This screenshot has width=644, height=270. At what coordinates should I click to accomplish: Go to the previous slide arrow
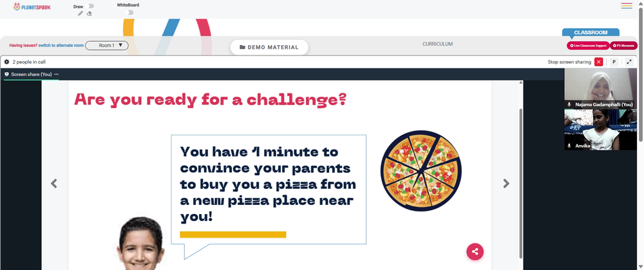pos(54,184)
